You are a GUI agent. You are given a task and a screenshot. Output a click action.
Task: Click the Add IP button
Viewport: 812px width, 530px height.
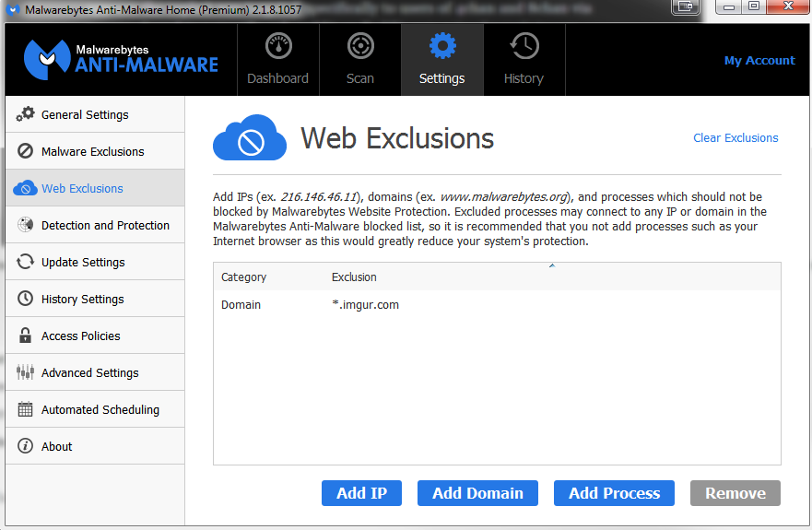[361, 493]
